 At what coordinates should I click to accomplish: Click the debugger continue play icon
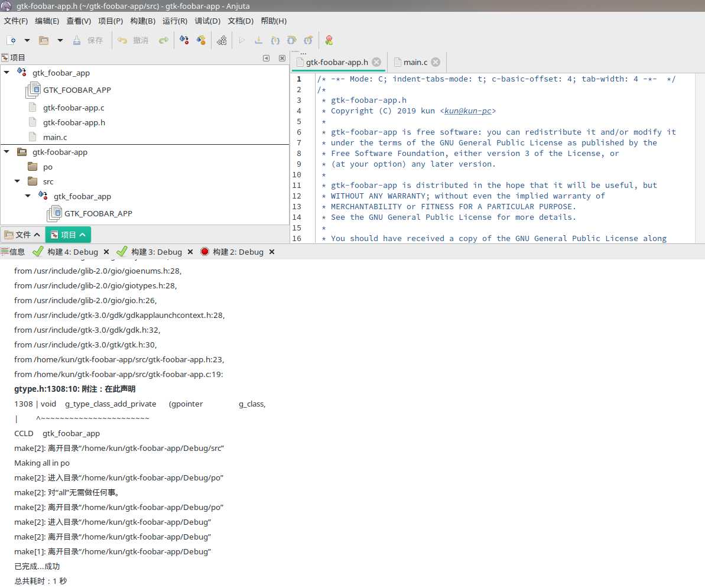pyautogui.click(x=242, y=40)
